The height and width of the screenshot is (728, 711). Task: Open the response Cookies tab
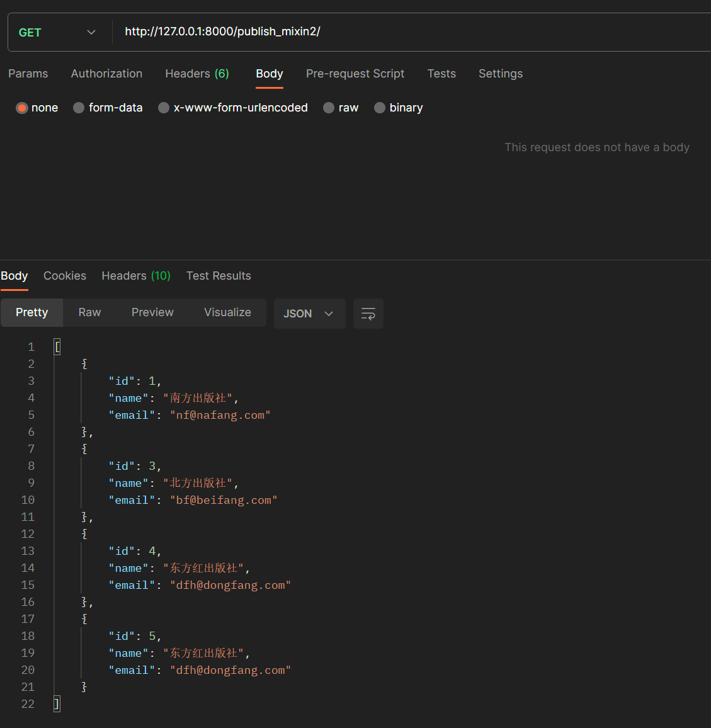(x=65, y=276)
